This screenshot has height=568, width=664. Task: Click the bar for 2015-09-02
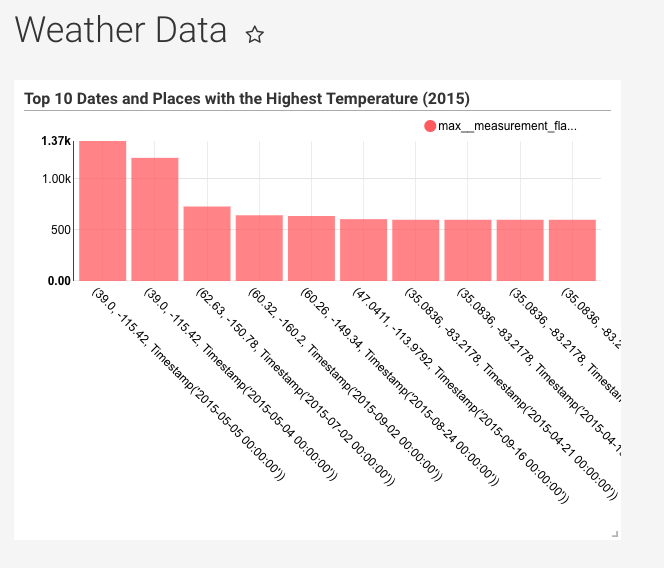(259, 247)
